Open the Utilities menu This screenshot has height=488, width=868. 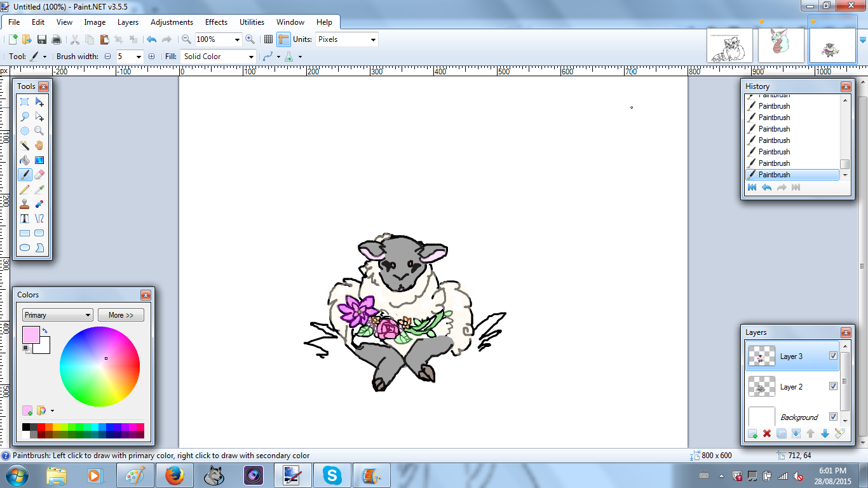pyautogui.click(x=252, y=22)
